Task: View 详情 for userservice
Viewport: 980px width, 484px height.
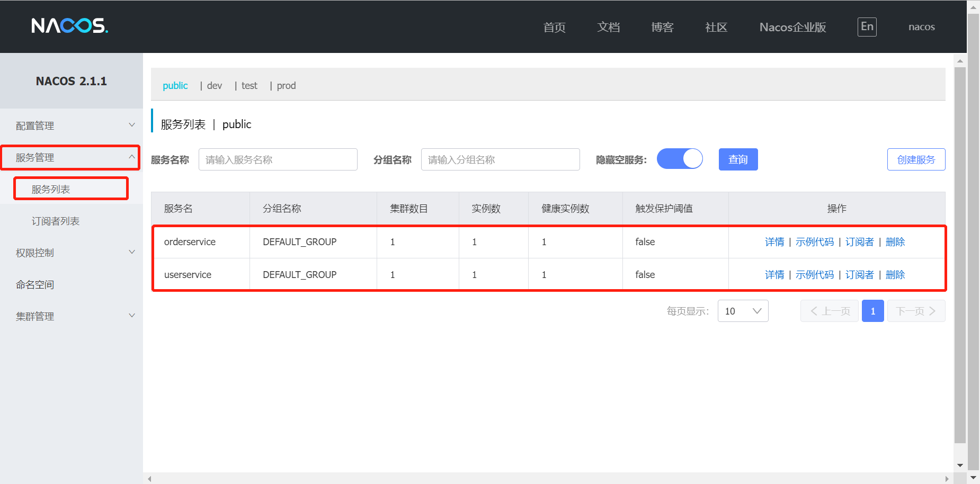Action: [774, 274]
